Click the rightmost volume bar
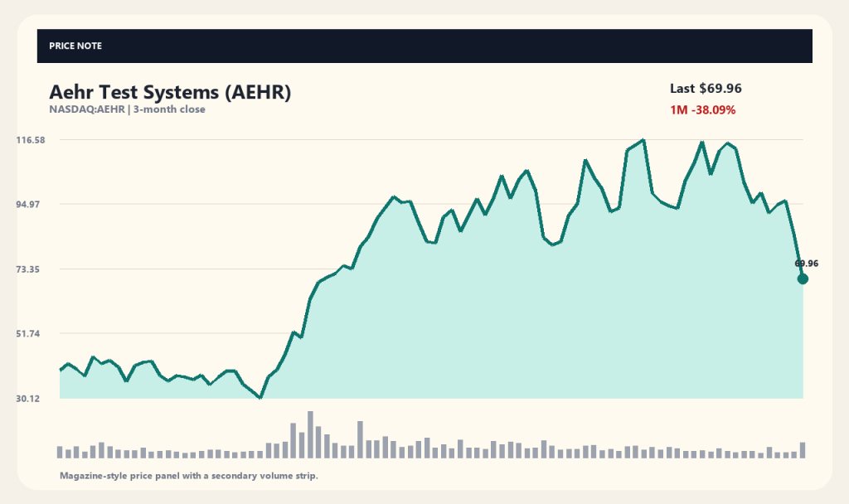Viewport: 849px width, 504px height. [803, 450]
